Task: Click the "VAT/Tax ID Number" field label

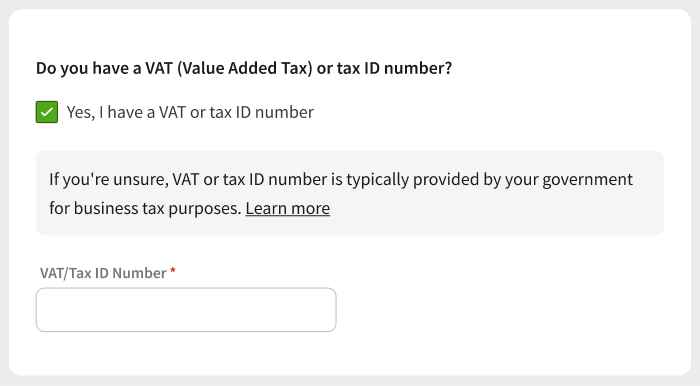Action: tap(103, 273)
